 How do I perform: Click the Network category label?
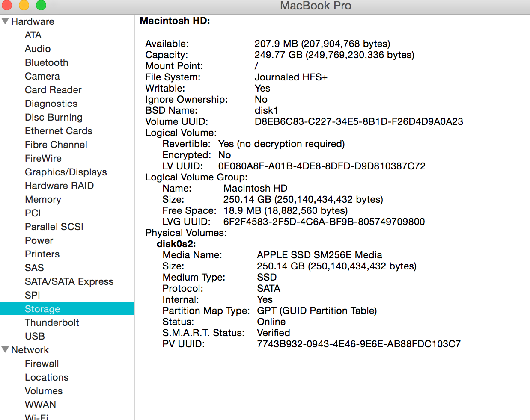(30, 350)
